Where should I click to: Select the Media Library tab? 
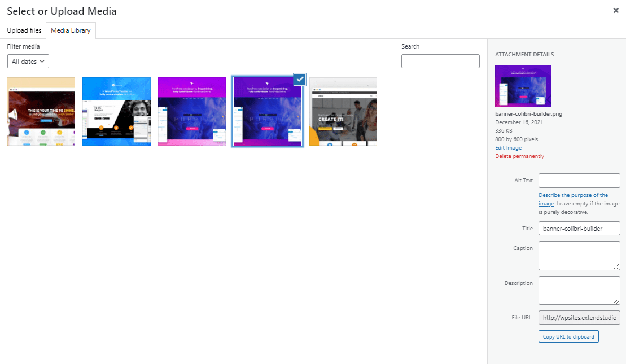(x=71, y=30)
